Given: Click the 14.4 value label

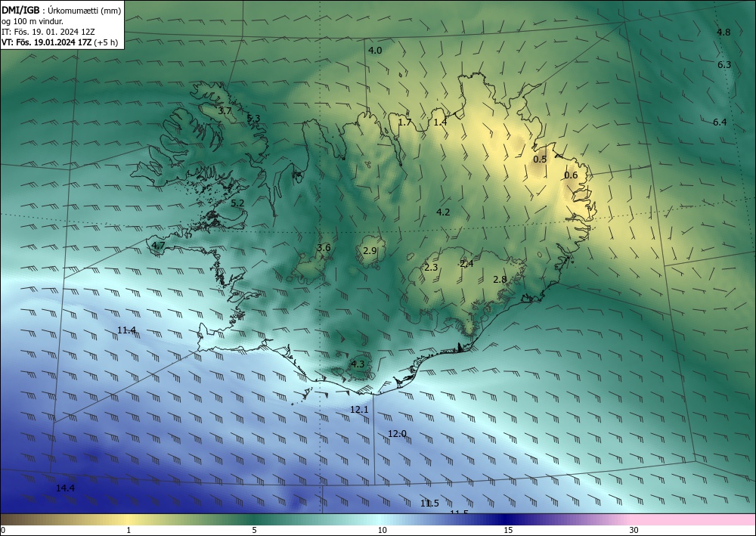Looking at the screenshot, I should coord(65,488).
